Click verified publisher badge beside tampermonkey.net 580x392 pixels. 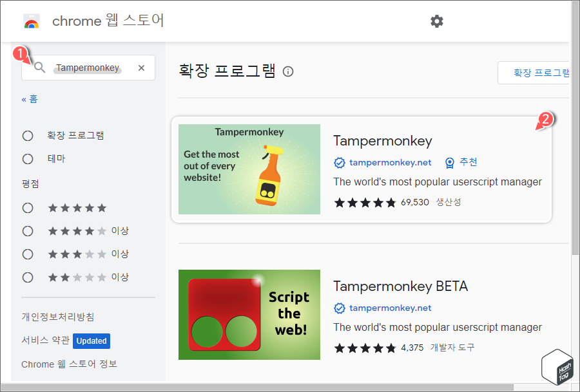pyautogui.click(x=340, y=162)
